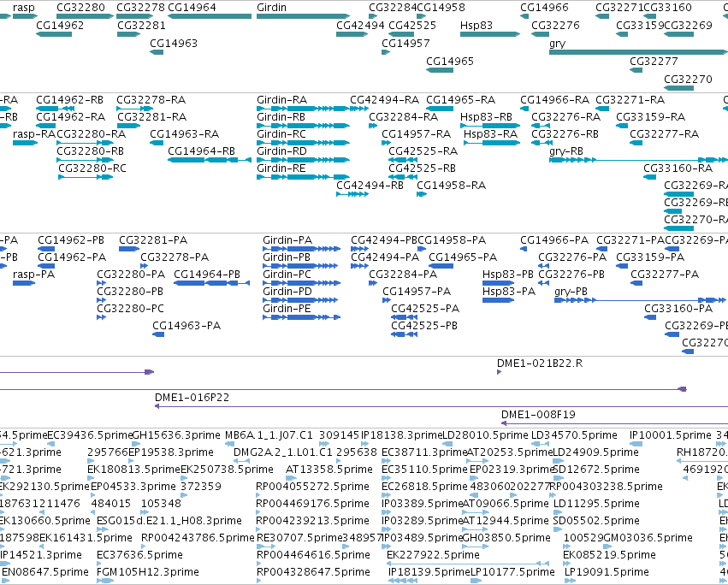Open the gry-RB transcript label
Viewport: 728px width, 585px height.
pos(566,151)
